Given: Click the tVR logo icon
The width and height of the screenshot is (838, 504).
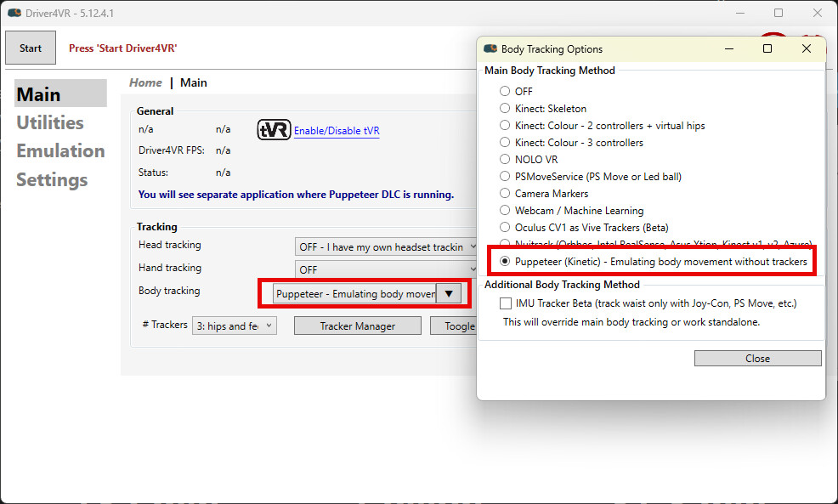Looking at the screenshot, I should click(272, 129).
